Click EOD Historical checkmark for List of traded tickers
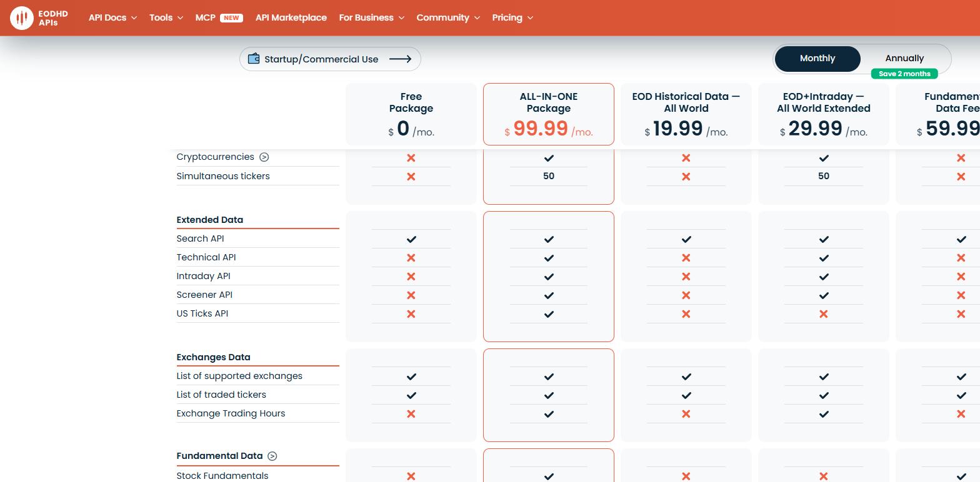Screen dimensions: 980x482 tap(686, 395)
